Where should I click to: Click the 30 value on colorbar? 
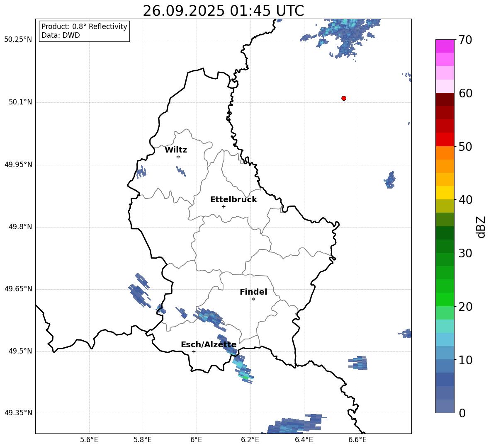465,253
